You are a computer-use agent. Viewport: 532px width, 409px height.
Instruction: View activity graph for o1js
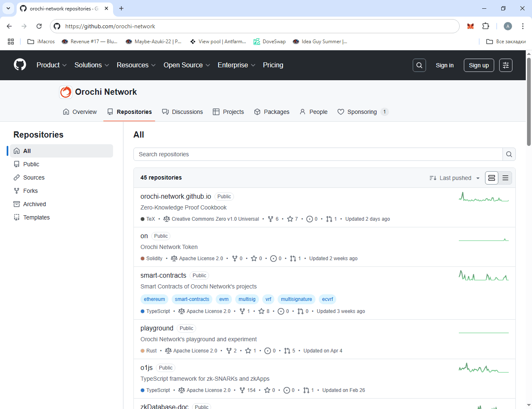[484, 368]
